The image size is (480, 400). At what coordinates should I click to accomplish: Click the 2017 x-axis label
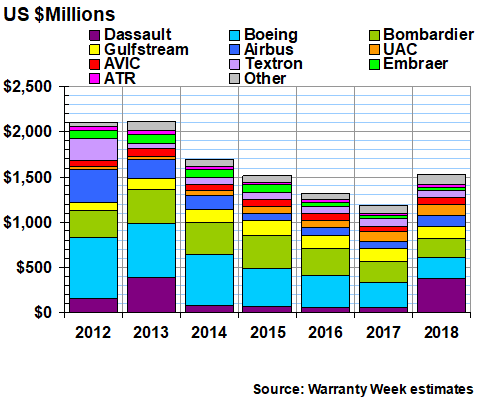coord(383,332)
